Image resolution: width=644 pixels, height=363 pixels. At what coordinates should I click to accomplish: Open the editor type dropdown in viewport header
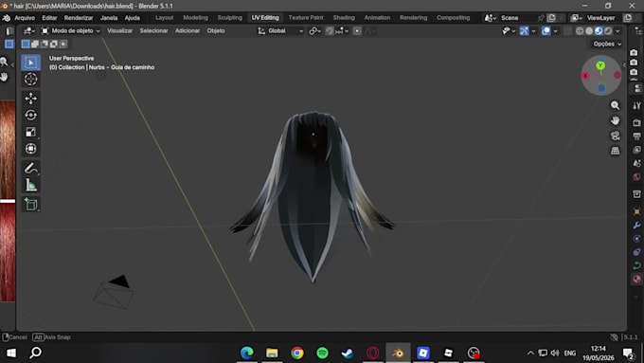pyautogui.click(x=29, y=31)
